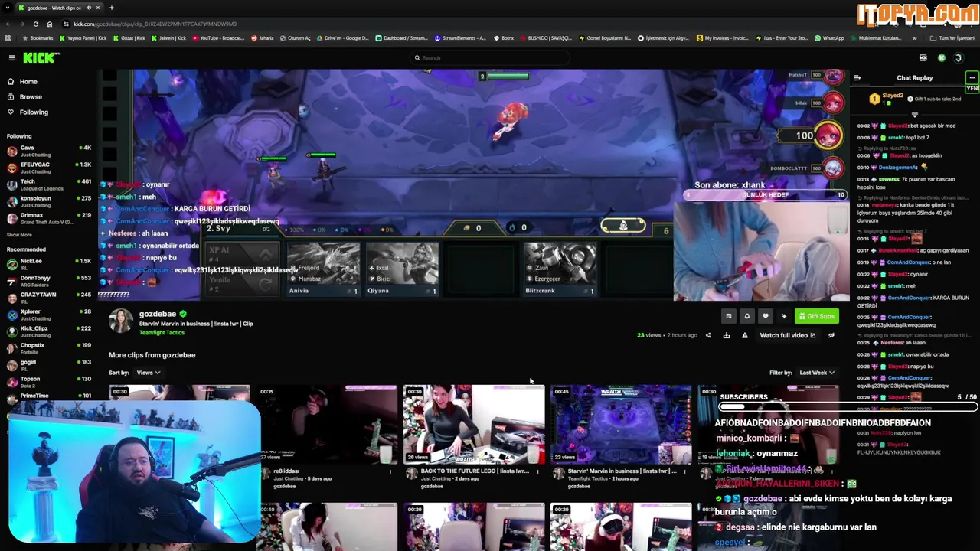
Task: Open user profile avatar menu
Action: pos(958,58)
